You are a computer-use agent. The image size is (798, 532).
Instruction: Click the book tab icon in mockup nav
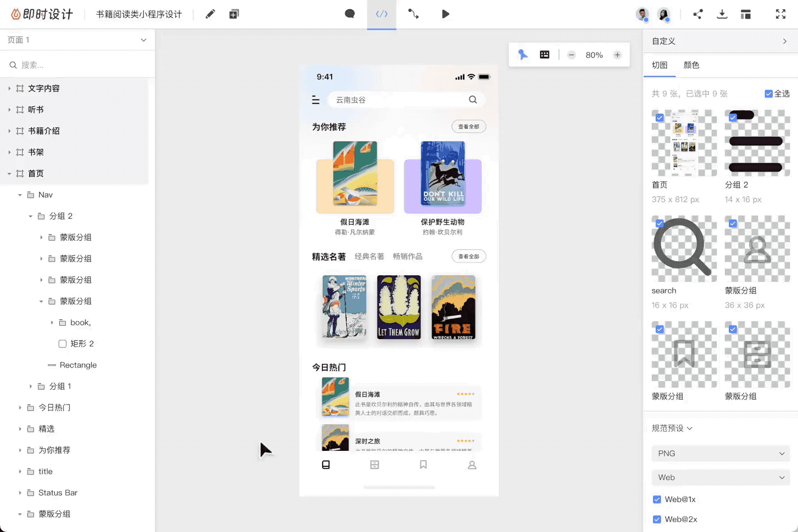pos(326,465)
